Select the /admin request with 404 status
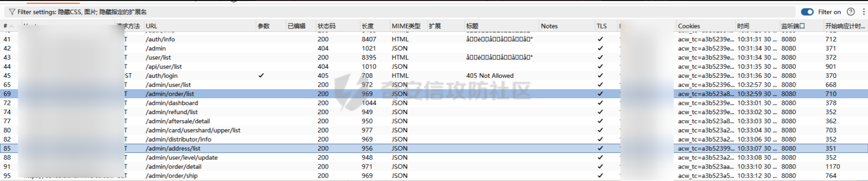The height and width of the screenshot is (181, 868). 434,48
